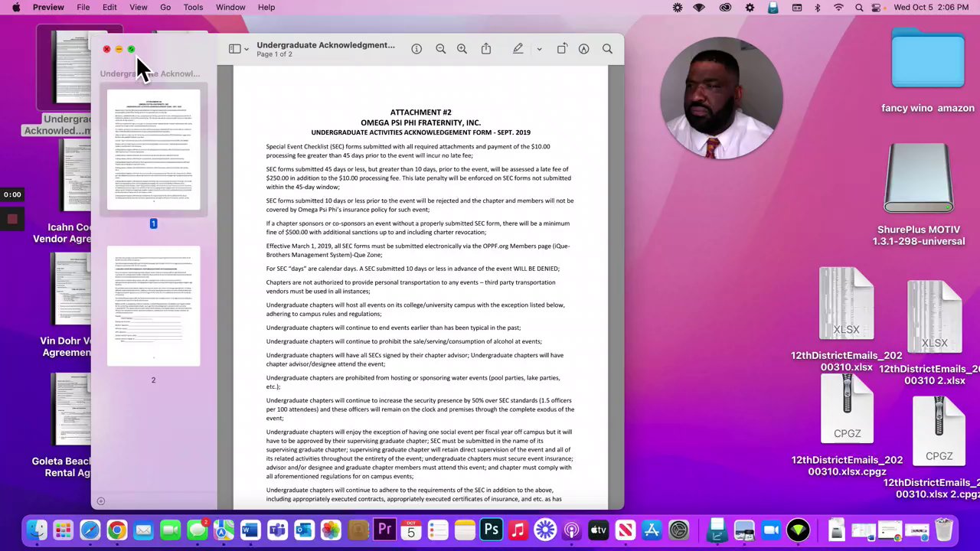
Task: Launch Adobe Premiere Pro from the Dock
Action: (x=384, y=530)
